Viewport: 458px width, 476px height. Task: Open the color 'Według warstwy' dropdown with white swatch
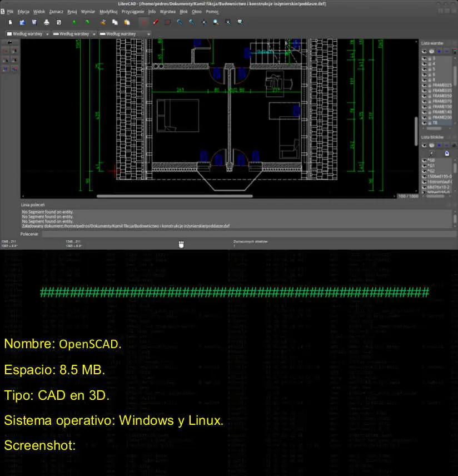pos(28,34)
